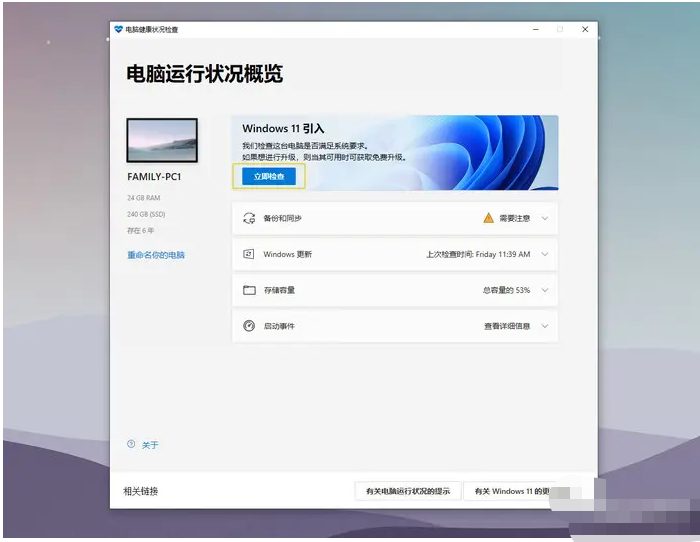Image resolution: width=700 pixels, height=542 pixels.
Task: Click the 备份和同步 label
Action: (283, 218)
